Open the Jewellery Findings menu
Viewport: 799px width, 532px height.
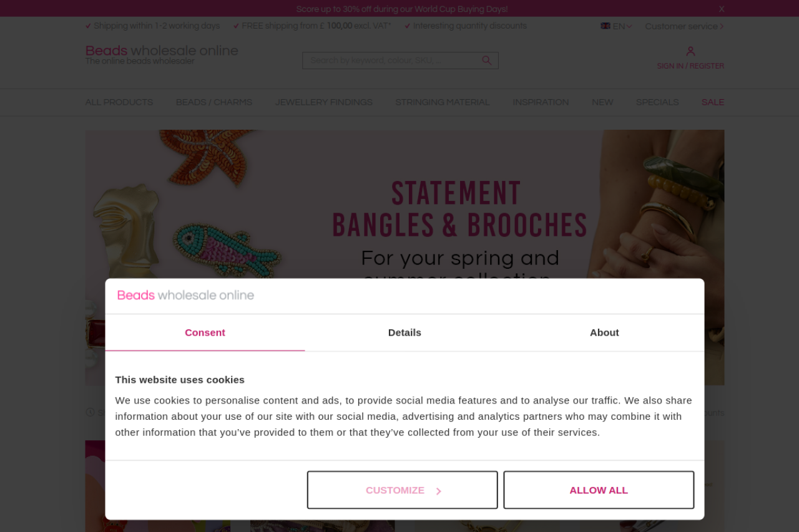(324, 102)
